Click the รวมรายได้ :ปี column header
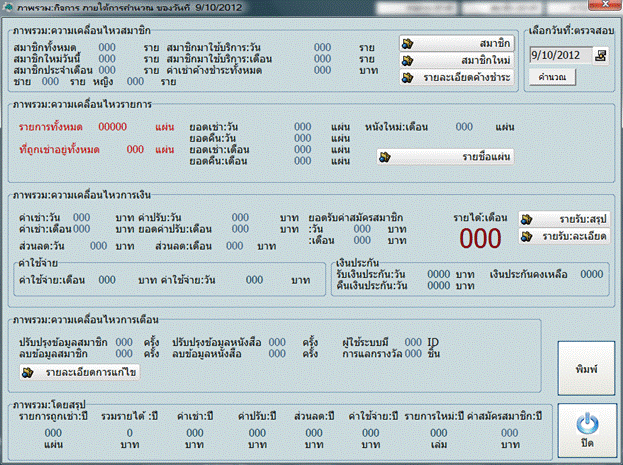Viewport: 623px width, 465px height. point(130,417)
